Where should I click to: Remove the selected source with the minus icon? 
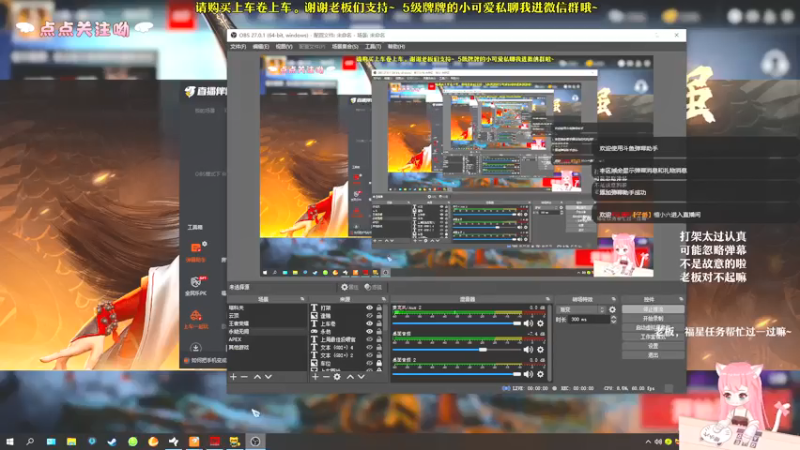326,377
